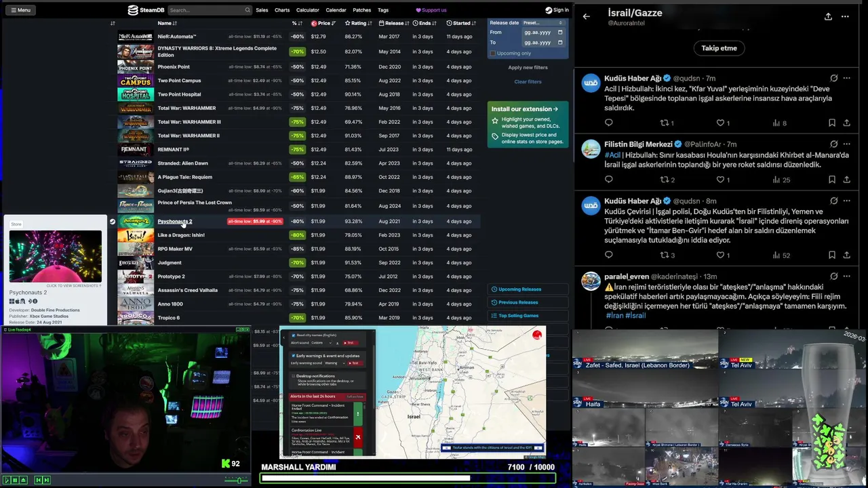Open the Patches menu item

point(361,10)
